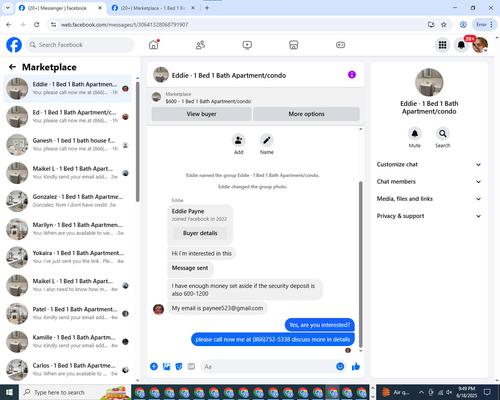Screen dimensions: 500x400
Task: Expand the Customize chat section
Action: (x=429, y=164)
